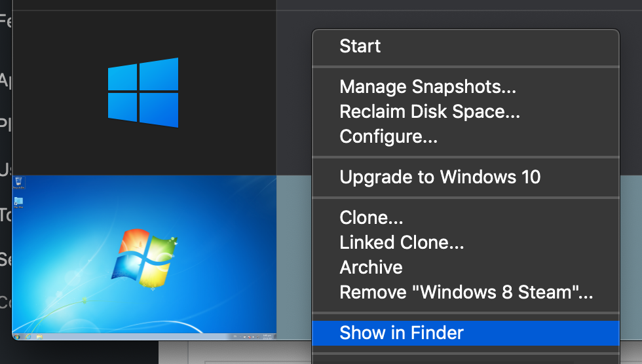Pick Linked Clone from the menu
Image resolution: width=642 pixels, height=364 pixels.
click(402, 242)
